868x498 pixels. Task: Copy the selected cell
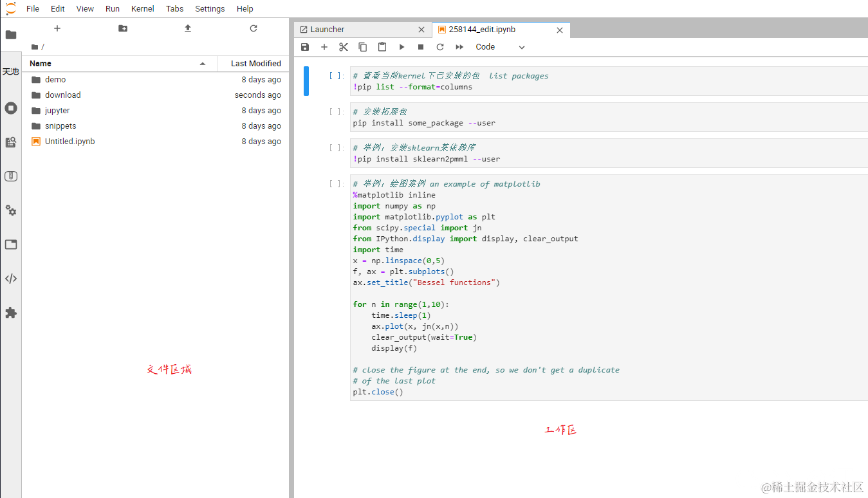[x=363, y=47]
